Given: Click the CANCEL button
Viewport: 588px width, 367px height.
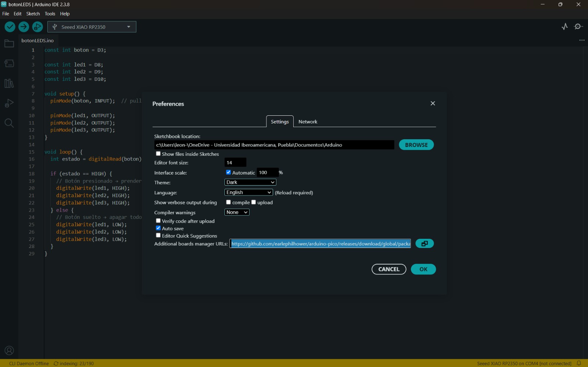Looking at the screenshot, I should click(x=389, y=269).
